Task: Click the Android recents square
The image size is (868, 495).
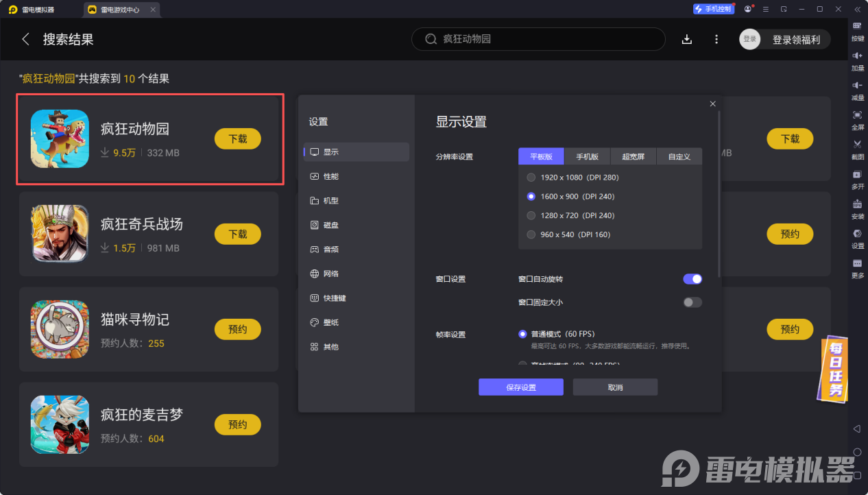Action: [857, 476]
